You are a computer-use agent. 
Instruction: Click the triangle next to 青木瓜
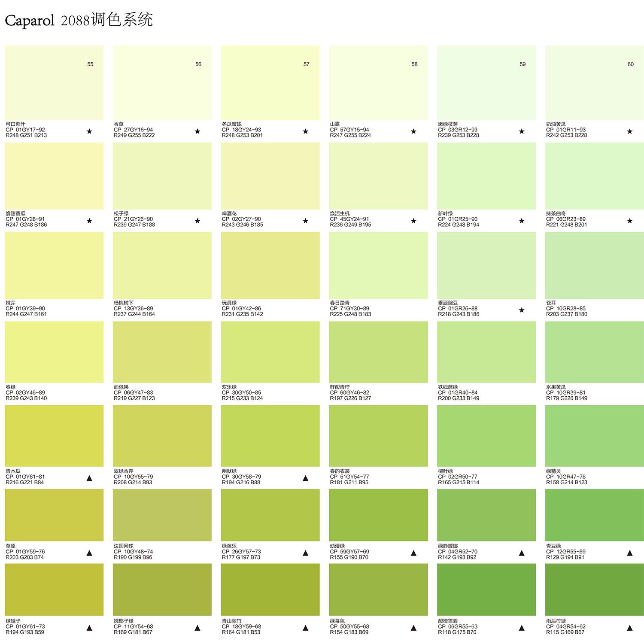coord(89,478)
